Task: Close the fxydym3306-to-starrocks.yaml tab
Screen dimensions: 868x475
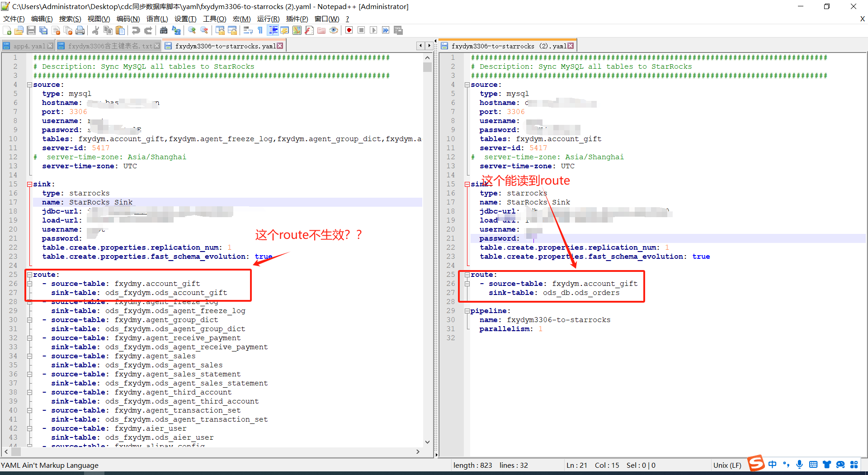Action: click(x=280, y=46)
